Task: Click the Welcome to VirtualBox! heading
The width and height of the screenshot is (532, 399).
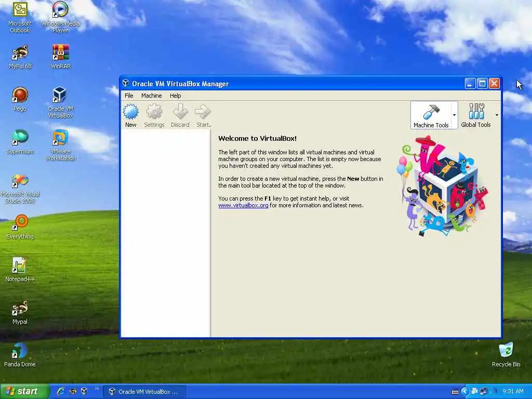Action: [257, 138]
